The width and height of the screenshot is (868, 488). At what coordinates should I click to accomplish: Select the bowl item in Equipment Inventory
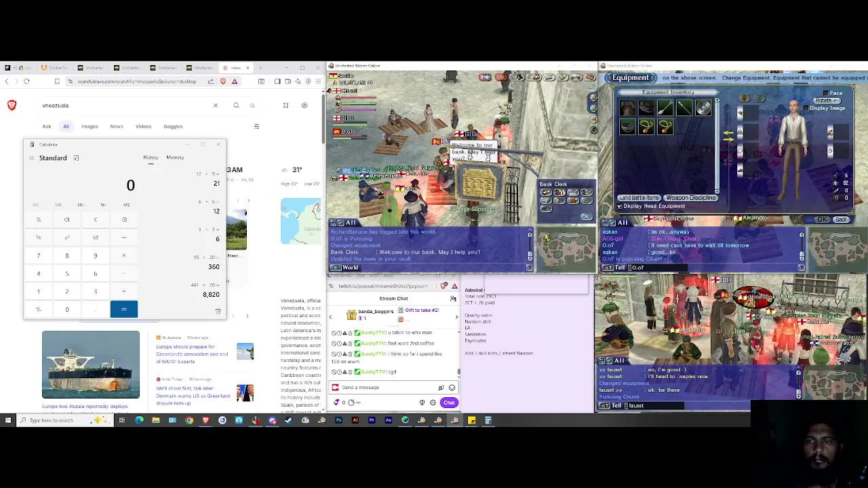(627, 127)
